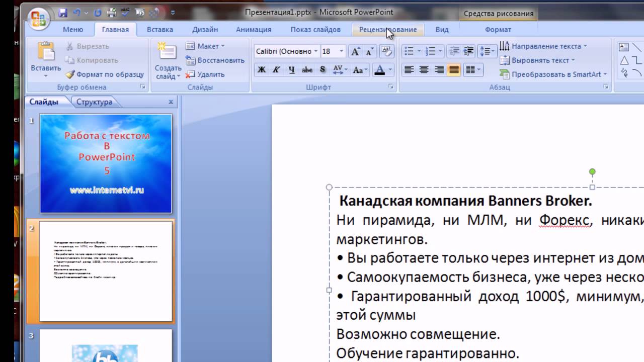The width and height of the screenshot is (644, 362).
Task: Switch to Вставка ribbon tab
Action: coord(160,30)
